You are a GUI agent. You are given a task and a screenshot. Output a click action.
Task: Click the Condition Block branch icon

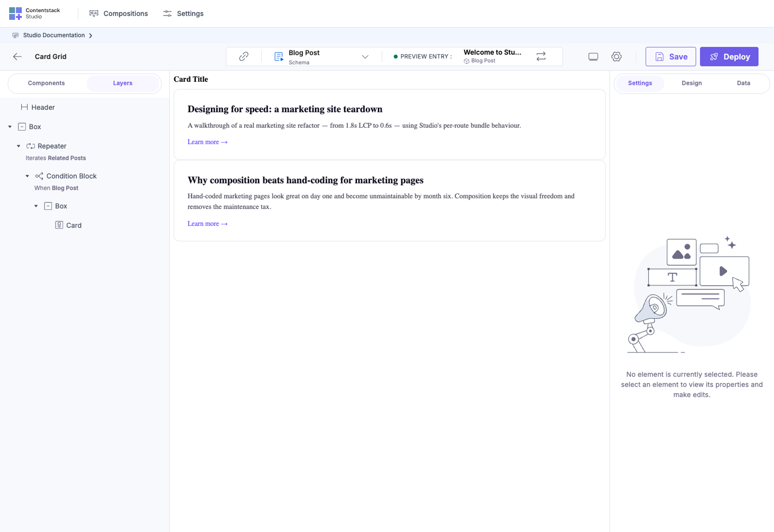point(39,176)
